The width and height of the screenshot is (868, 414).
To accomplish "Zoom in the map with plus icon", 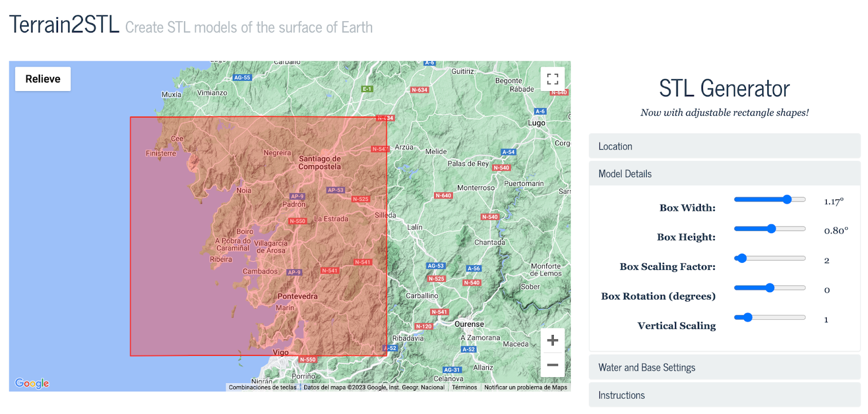I will [552, 340].
